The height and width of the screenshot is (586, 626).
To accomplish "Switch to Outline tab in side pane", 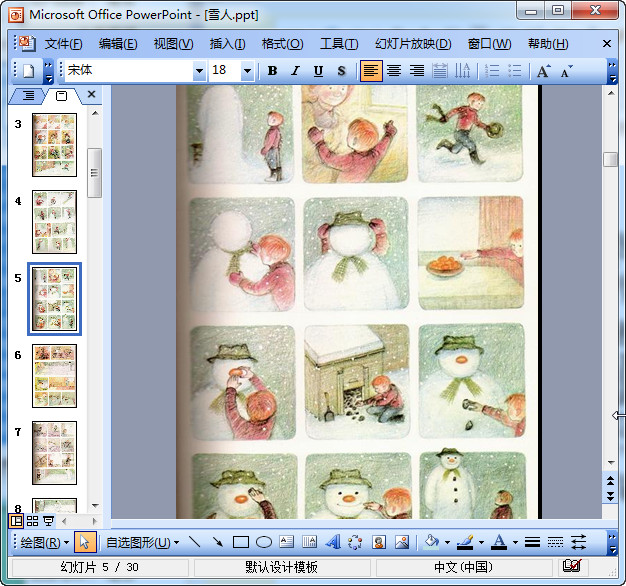I will 28,95.
